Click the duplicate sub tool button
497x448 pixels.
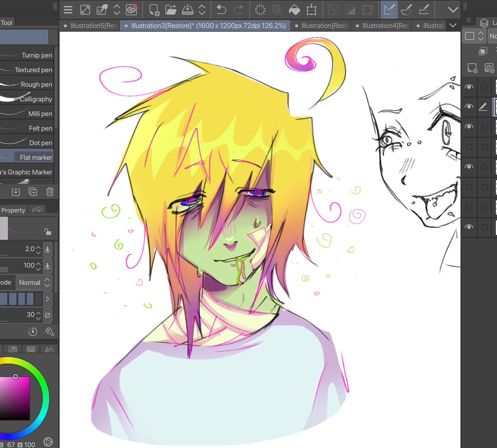point(33,191)
